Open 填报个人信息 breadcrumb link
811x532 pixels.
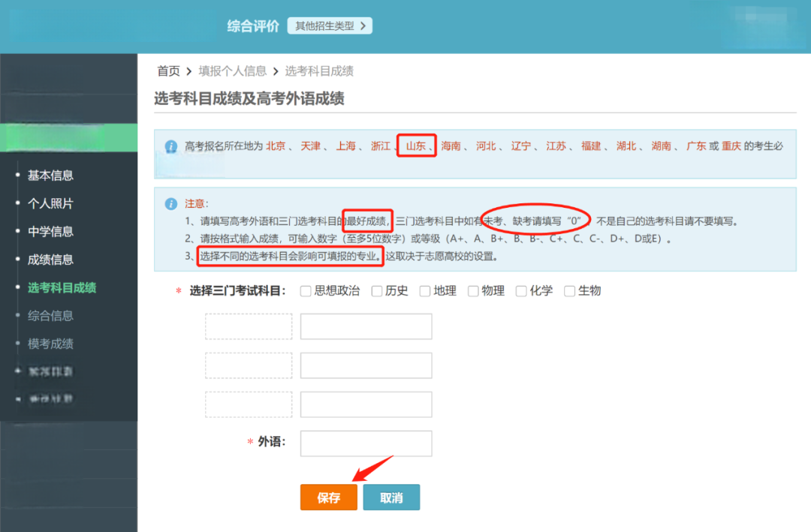coord(232,71)
